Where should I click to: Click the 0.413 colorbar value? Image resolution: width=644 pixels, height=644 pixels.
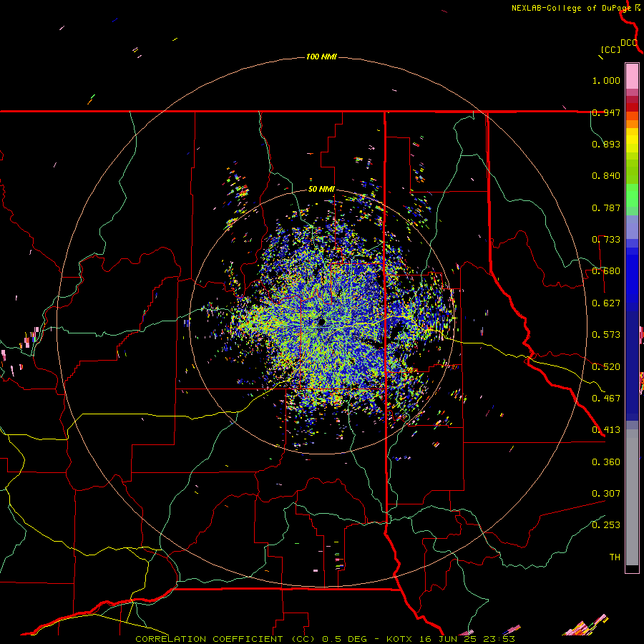pos(606,430)
